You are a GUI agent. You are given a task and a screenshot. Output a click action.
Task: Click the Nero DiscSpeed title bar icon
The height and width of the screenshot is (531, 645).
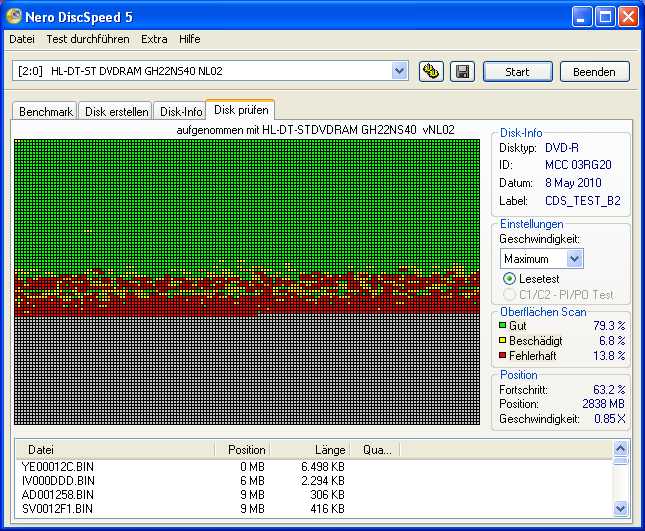pyautogui.click(x=14, y=16)
